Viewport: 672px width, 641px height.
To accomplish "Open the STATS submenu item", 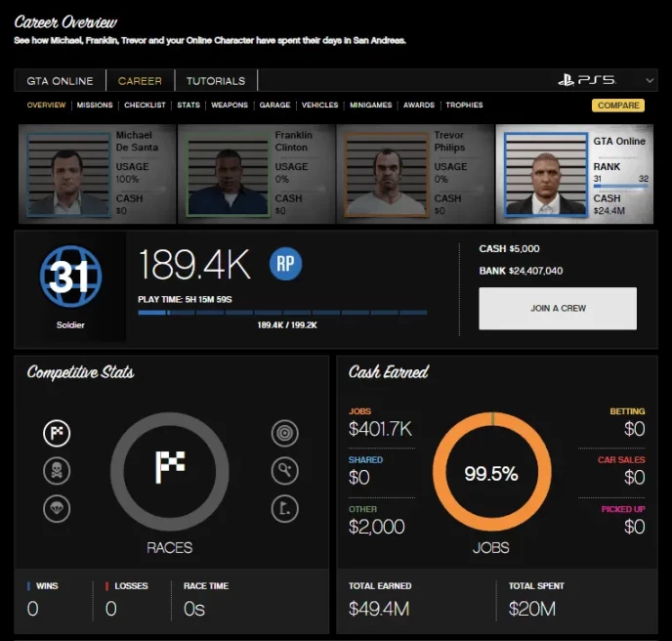I will click(x=189, y=106).
